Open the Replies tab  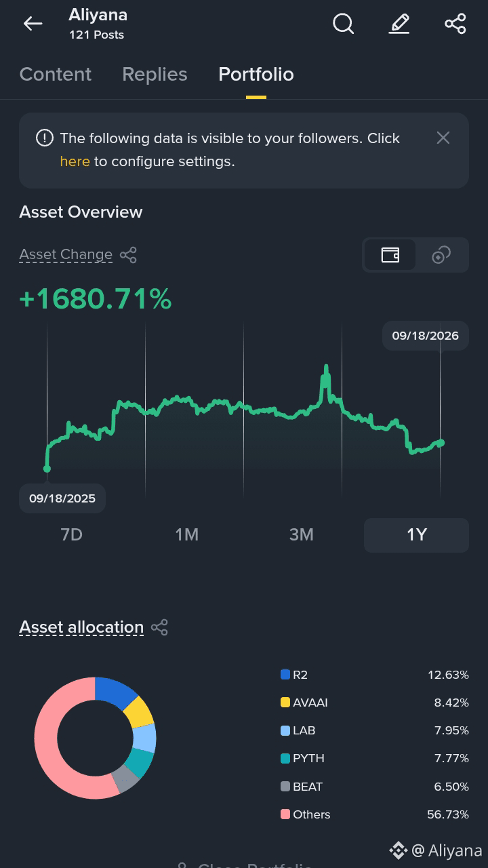pyautogui.click(x=155, y=74)
